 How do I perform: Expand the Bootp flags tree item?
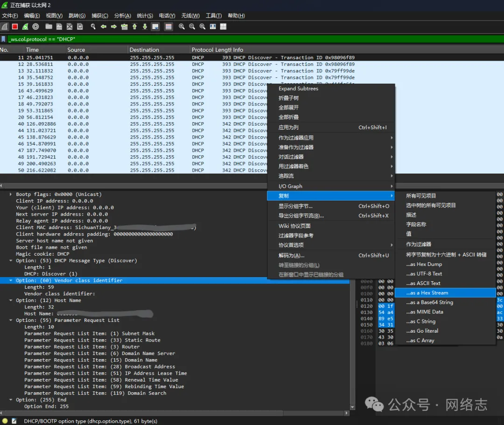11,195
